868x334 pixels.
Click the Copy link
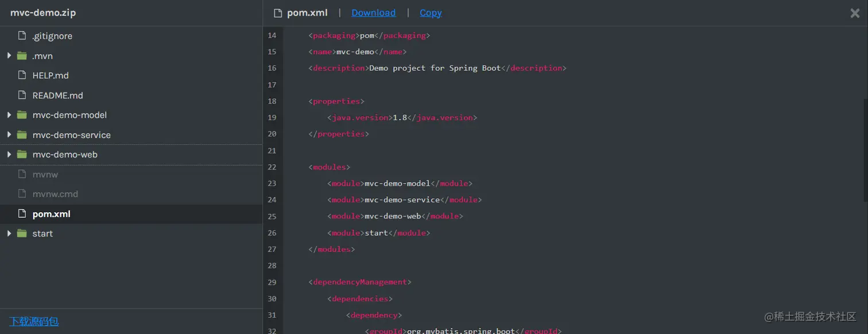431,13
